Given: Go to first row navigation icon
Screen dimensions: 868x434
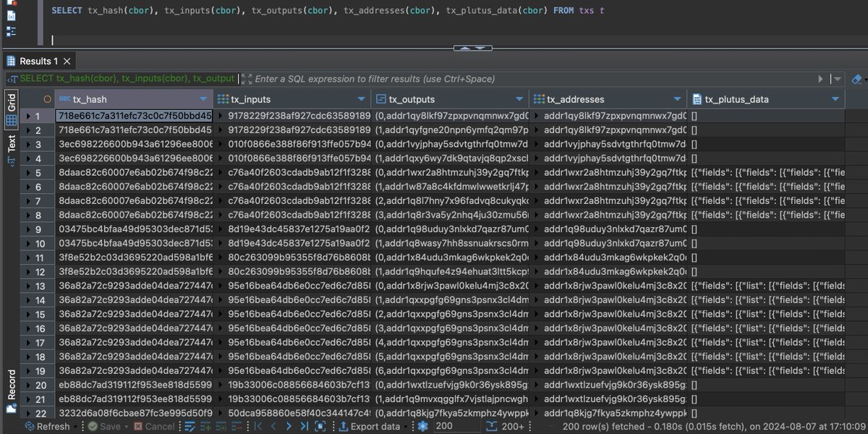Looking at the screenshot, I should click(260, 427).
